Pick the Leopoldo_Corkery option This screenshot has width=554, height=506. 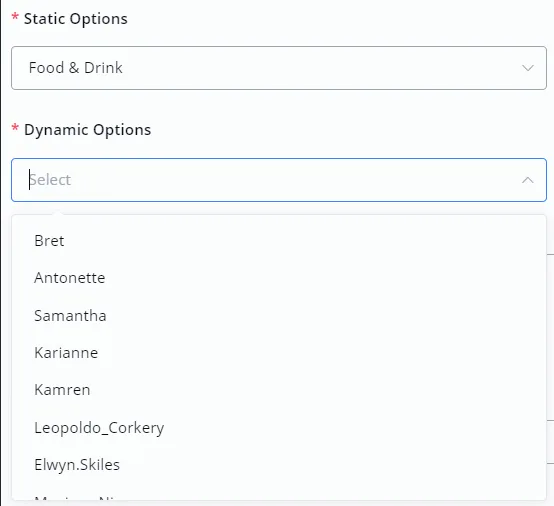coord(279,428)
